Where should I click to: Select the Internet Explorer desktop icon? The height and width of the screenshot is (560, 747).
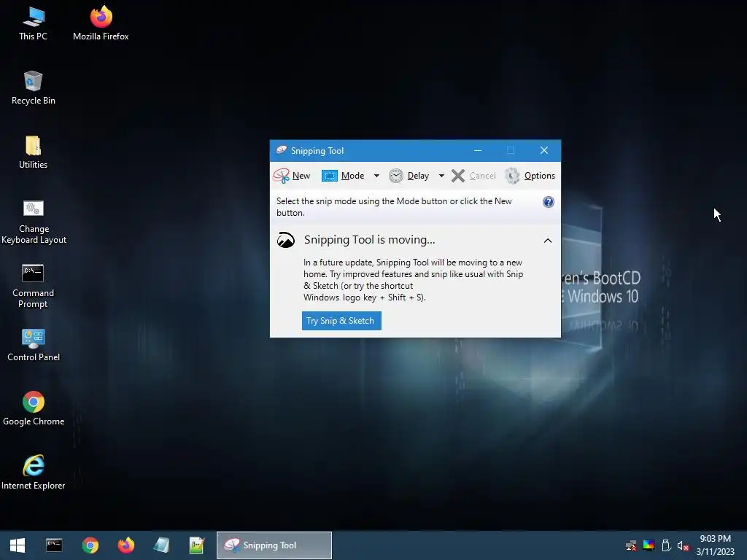coord(34,472)
